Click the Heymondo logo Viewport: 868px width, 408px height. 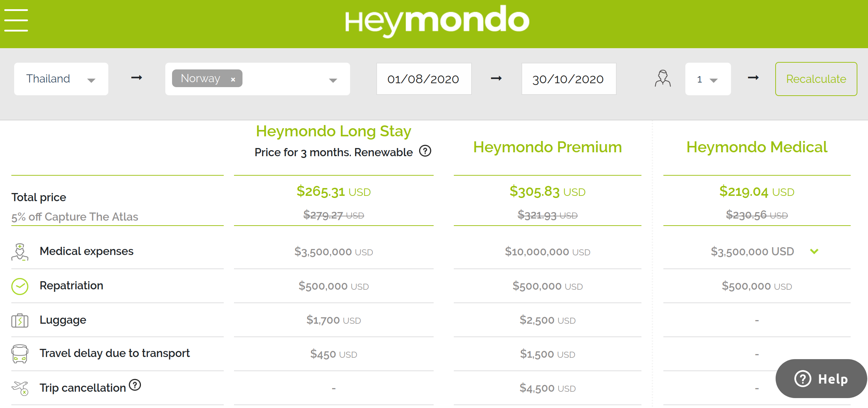pos(437,21)
